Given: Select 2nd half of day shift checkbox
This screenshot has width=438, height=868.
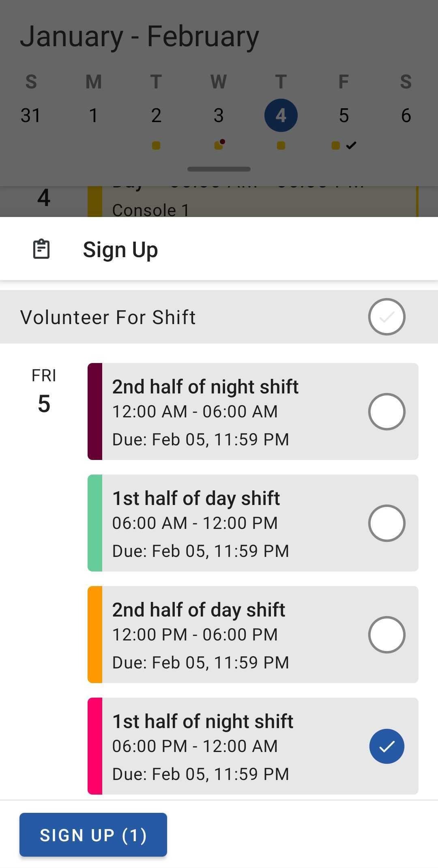Looking at the screenshot, I should [386, 635].
